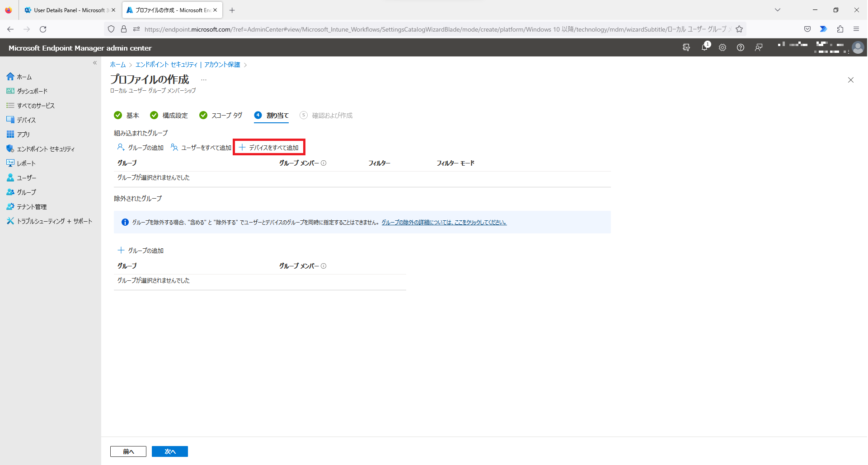This screenshot has height=465, width=868.
Task: Open the notifications bell icon
Action: (705, 47)
